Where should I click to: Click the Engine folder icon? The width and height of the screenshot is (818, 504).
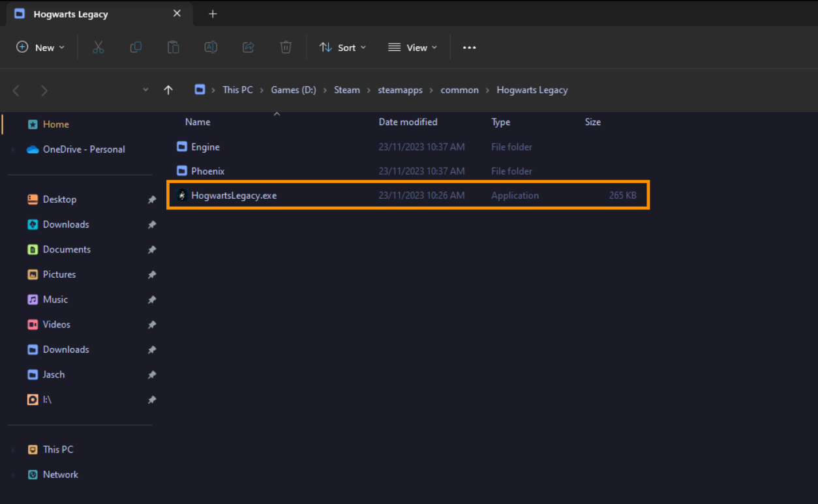pyautogui.click(x=182, y=147)
